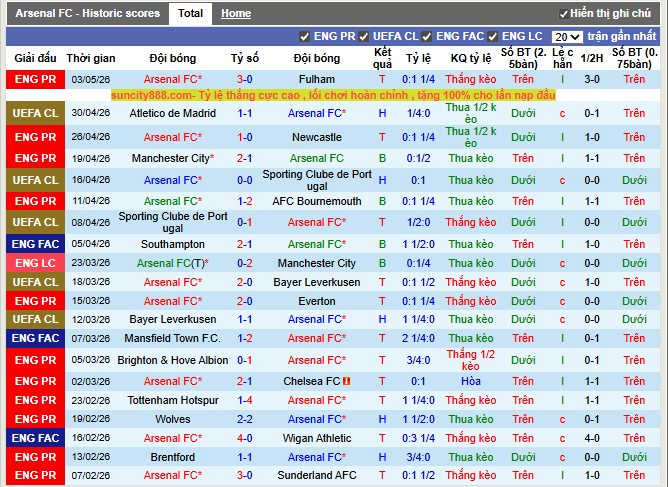Viewport: 668px width, 487px height.
Task: Click the odds 0:3 1/4 in Wigan row
Action: click(418, 438)
